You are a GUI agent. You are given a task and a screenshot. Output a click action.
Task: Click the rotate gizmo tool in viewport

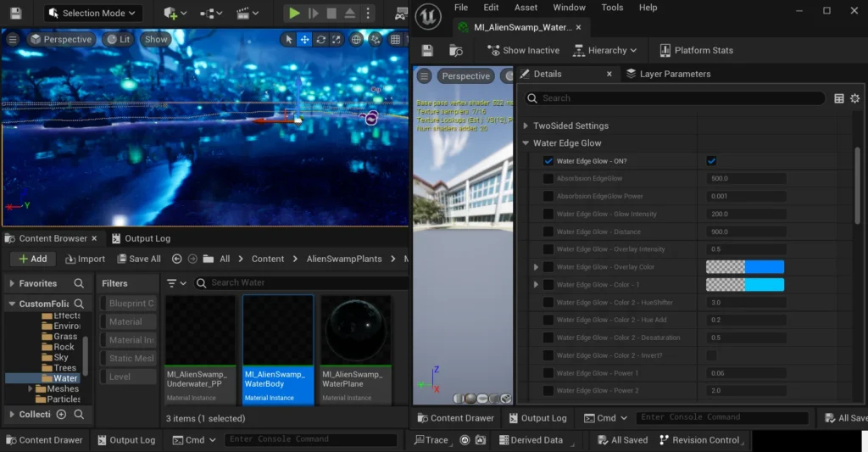pos(320,40)
